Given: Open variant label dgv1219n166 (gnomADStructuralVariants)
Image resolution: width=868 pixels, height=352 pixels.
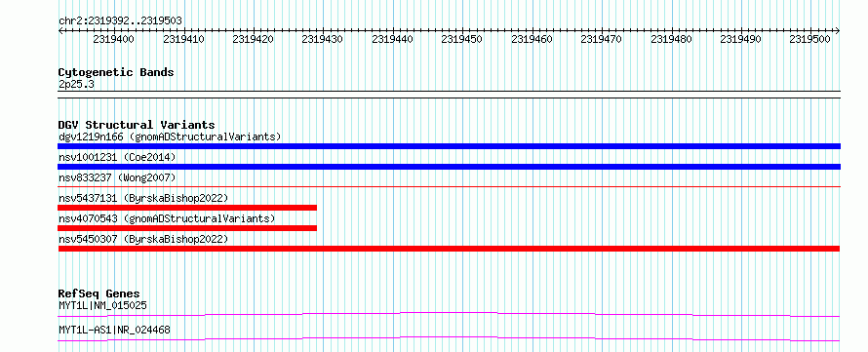Looking at the screenshot, I should [170, 137].
